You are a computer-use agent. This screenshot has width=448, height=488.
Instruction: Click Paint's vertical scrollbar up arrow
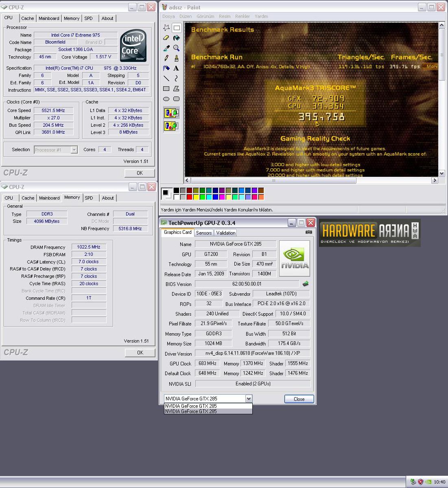coord(441,25)
